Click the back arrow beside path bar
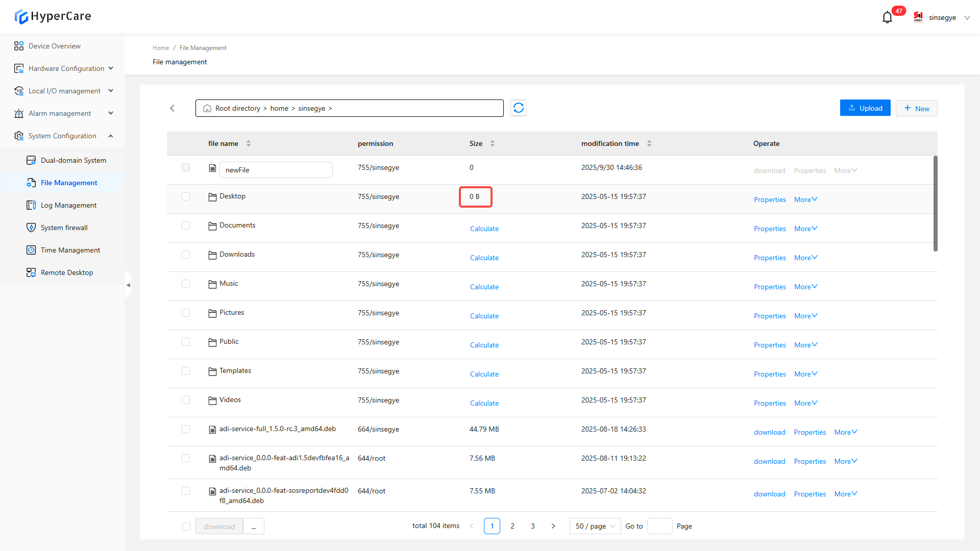This screenshot has height=551, width=980. coord(173,108)
